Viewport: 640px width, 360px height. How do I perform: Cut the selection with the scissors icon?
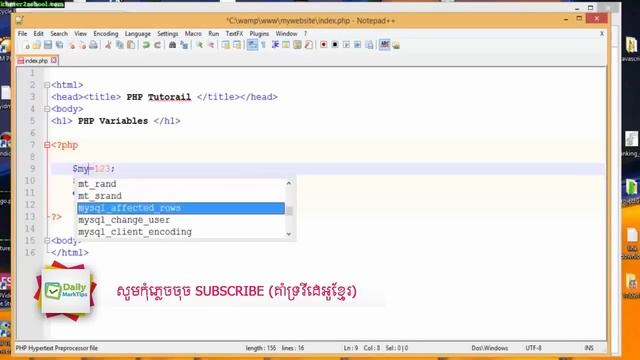(108, 45)
